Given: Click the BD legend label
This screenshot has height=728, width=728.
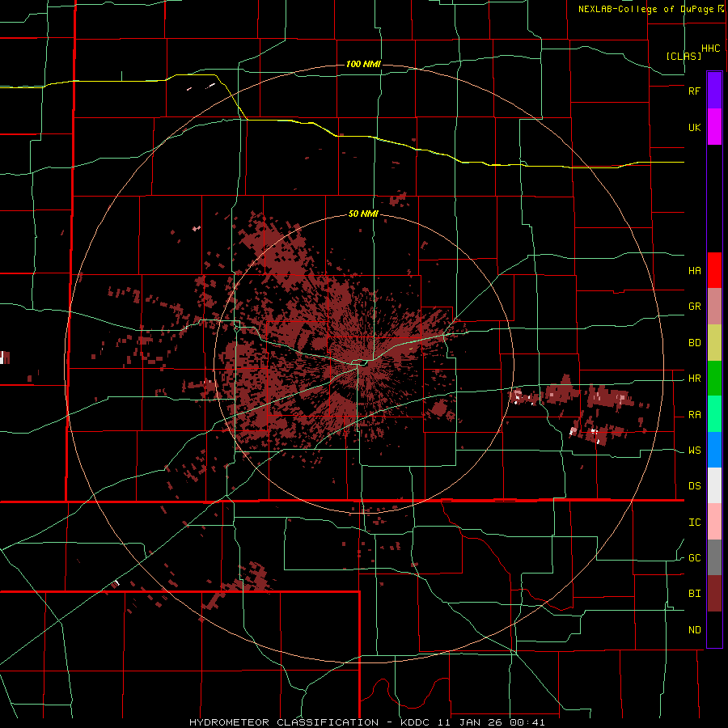Looking at the screenshot, I should [695, 343].
